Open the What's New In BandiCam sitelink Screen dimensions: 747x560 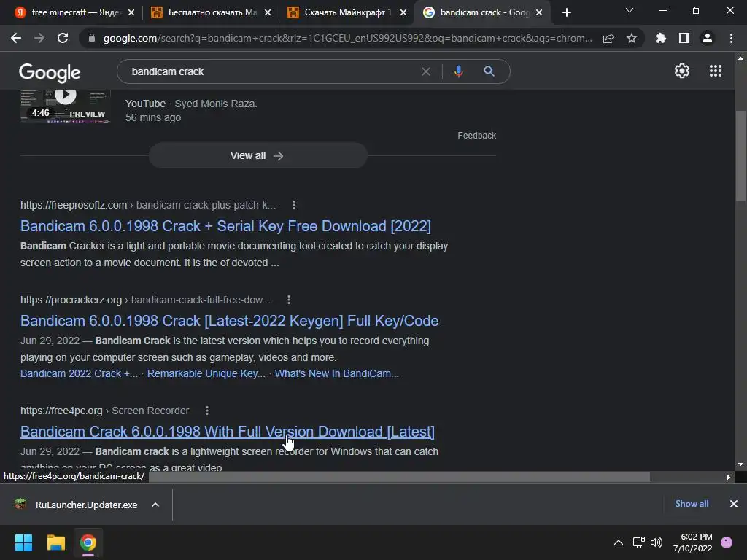(337, 373)
